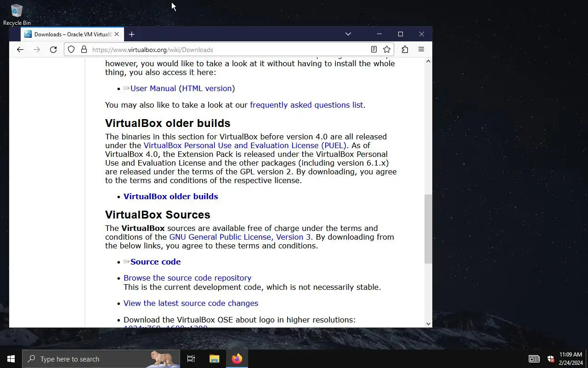This screenshot has width=588, height=368.
Task: Click the scrollbar down arrow
Action: pyautogui.click(x=428, y=324)
